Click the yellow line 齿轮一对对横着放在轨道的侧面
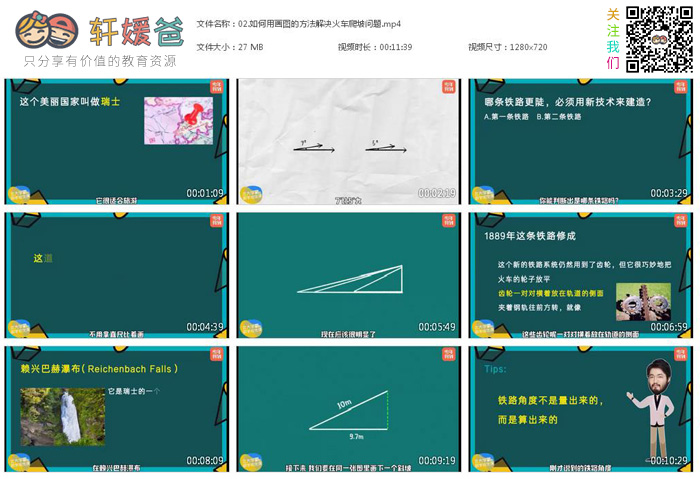Viewport: 700px width, 479px height. click(551, 293)
